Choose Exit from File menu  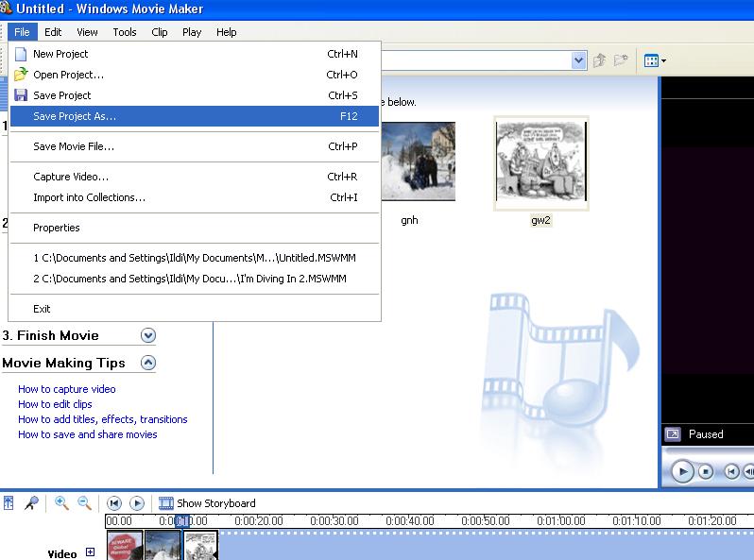[195, 309]
